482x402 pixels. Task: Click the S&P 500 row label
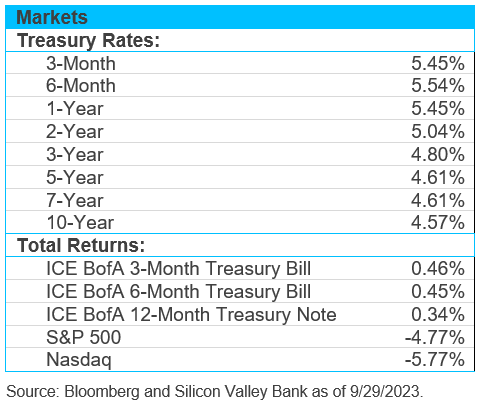click(x=84, y=337)
